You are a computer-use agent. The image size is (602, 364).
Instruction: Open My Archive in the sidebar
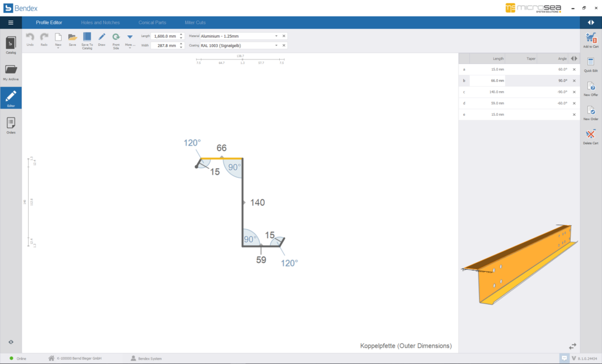10,71
